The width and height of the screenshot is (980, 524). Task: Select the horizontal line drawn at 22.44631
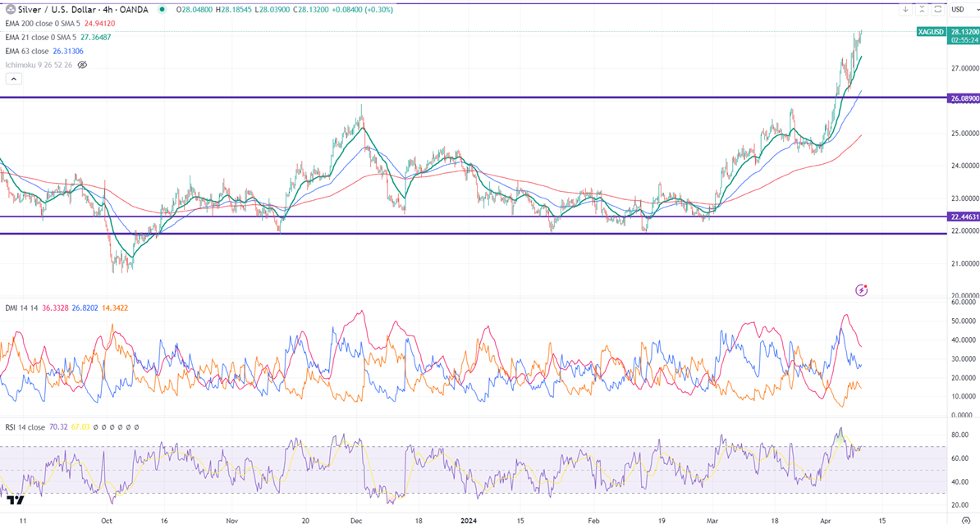point(473,216)
